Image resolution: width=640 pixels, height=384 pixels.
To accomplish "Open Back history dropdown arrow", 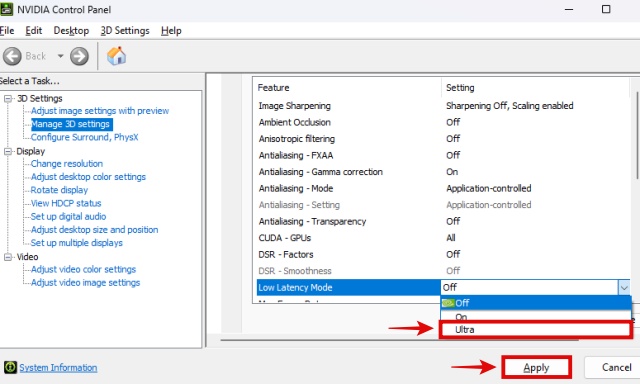I will [x=60, y=56].
